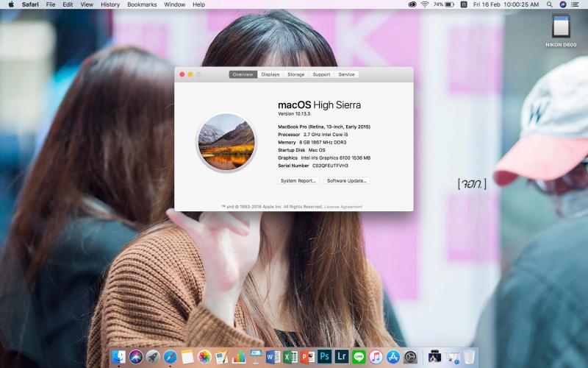Switch to the Support tab

pyautogui.click(x=321, y=74)
